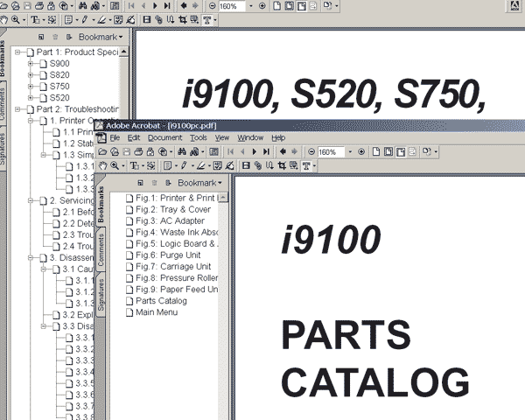Expand S900 bookmark in back window
525x420 pixels.
click(31, 64)
